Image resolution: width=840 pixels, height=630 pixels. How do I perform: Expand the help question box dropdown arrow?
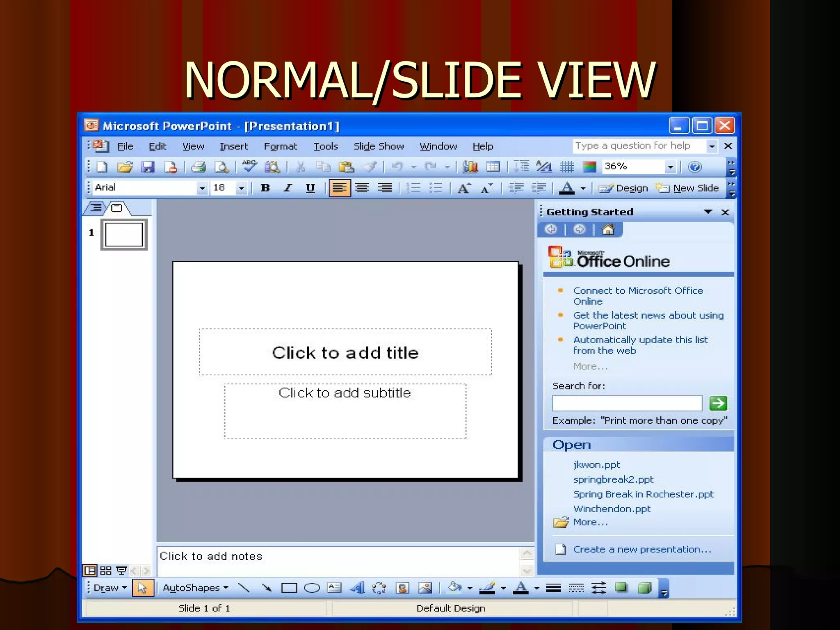tap(712, 146)
